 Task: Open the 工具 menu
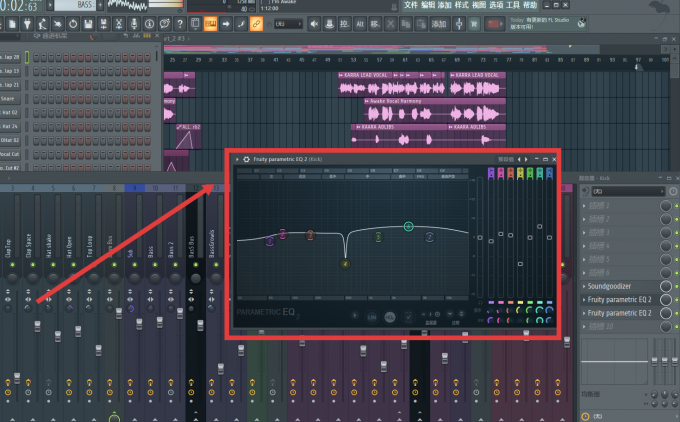pyautogui.click(x=513, y=5)
